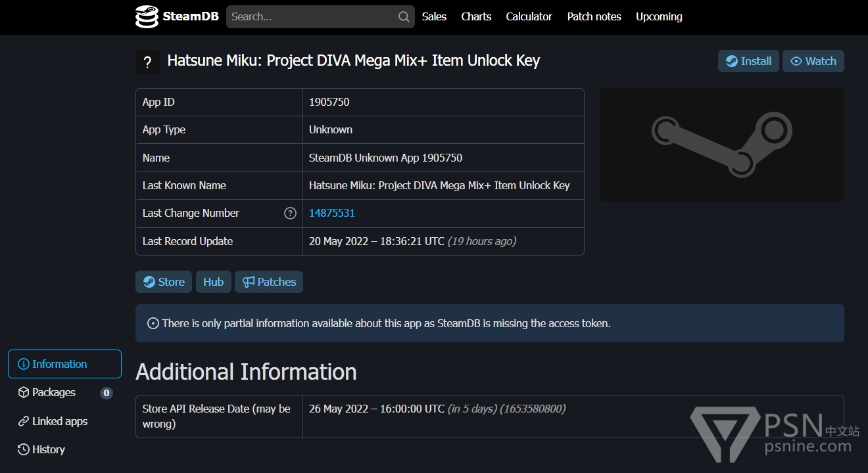Click the SteamDB logo icon
Viewport: 868px width, 473px height.
click(x=147, y=16)
